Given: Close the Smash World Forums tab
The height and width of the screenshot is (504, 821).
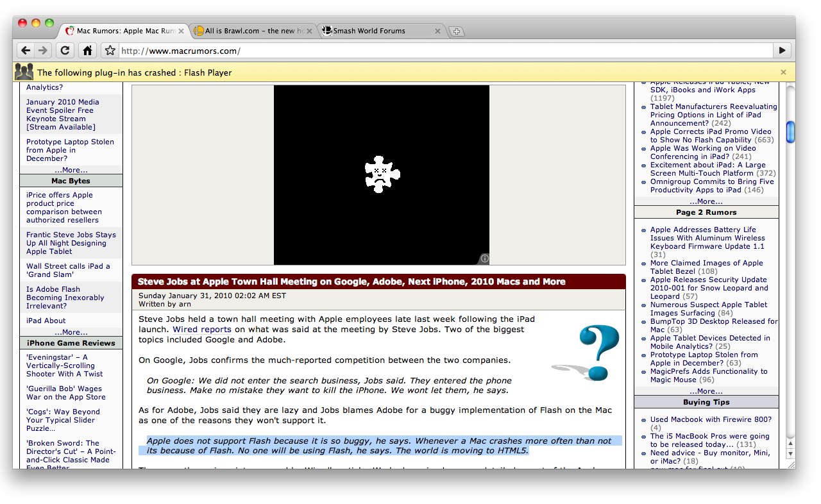Looking at the screenshot, I should click(x=438, y=31).
